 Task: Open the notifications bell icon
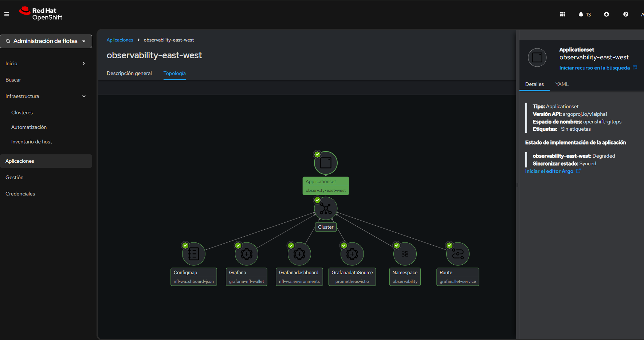pos(581,14)
